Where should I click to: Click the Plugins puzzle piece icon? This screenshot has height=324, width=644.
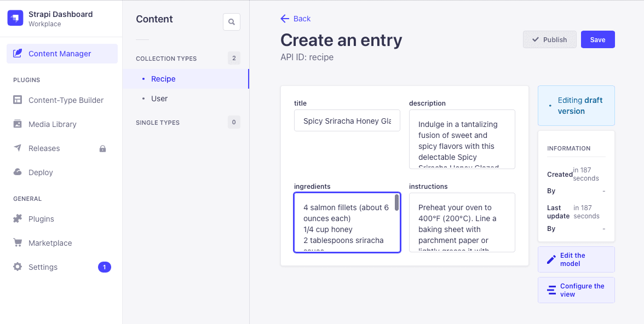click(18, 218)
